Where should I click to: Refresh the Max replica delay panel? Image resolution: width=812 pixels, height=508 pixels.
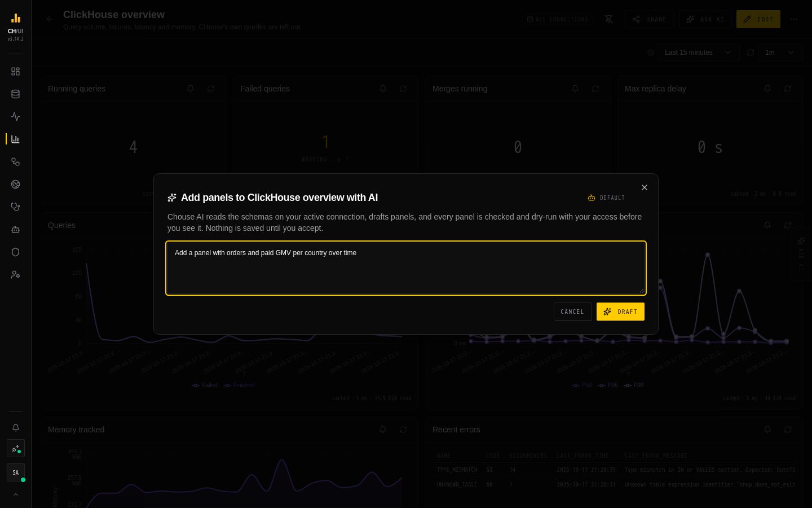[788, 89]
